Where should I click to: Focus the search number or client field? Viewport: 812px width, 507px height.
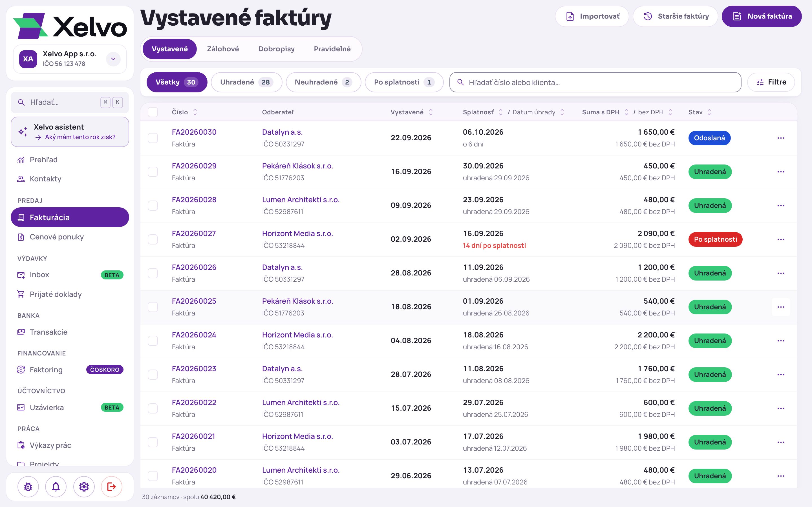pos(595,82)
